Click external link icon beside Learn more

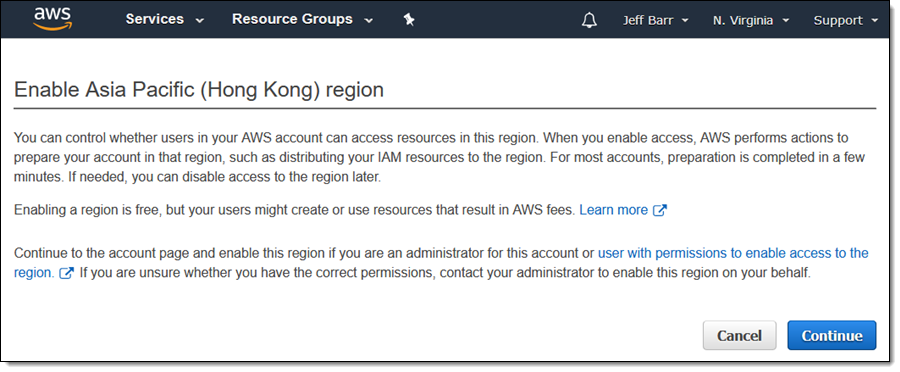pyautogui.click(x=660, y=210)
